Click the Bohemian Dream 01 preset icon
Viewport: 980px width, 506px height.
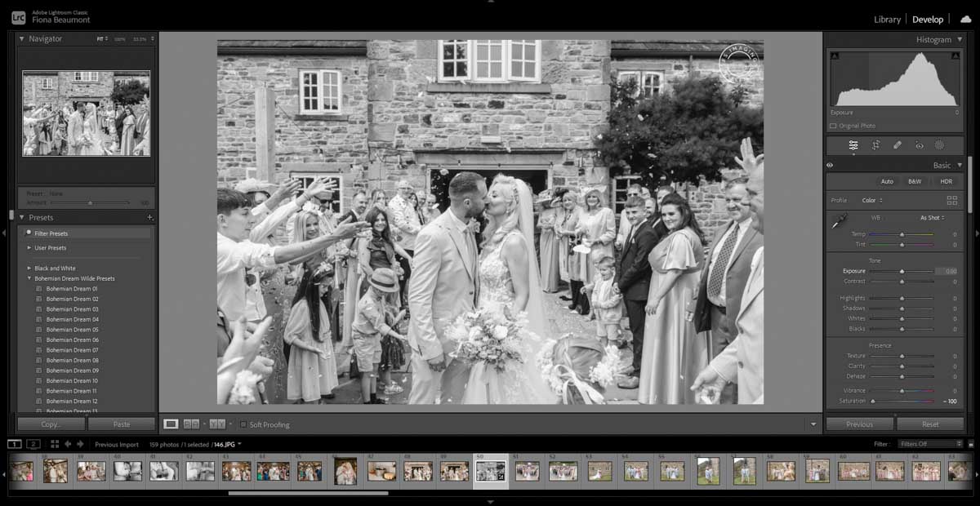pos(38,289)
